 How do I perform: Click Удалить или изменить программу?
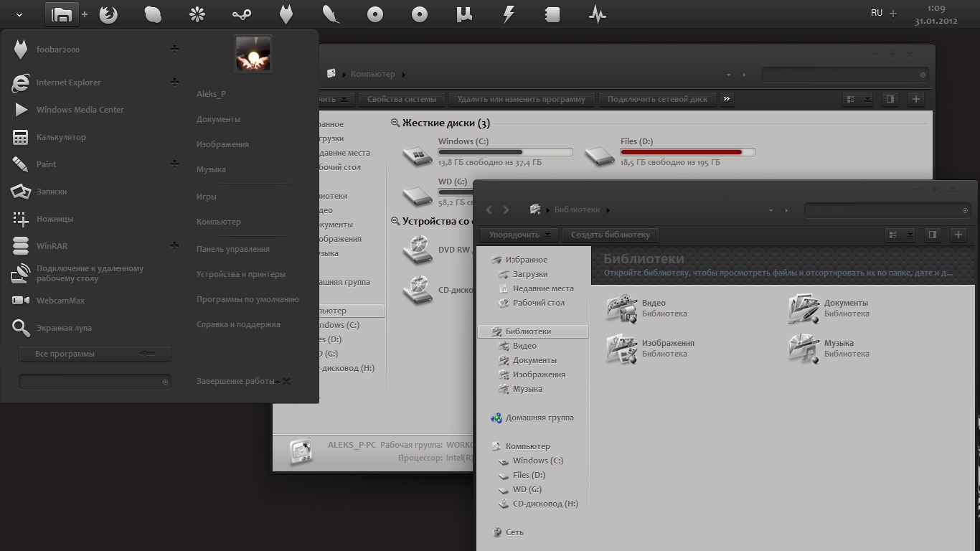pyautogui.click(x=521, y=99)
